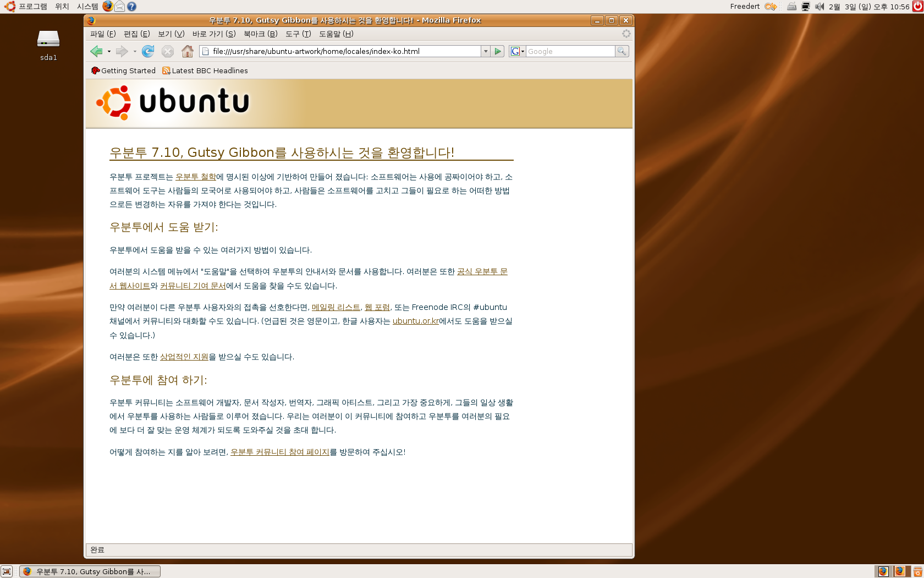Follow the 상업적인 지원 link
The height and width of the screenshot is (578, 924).
tap(184, 357)
